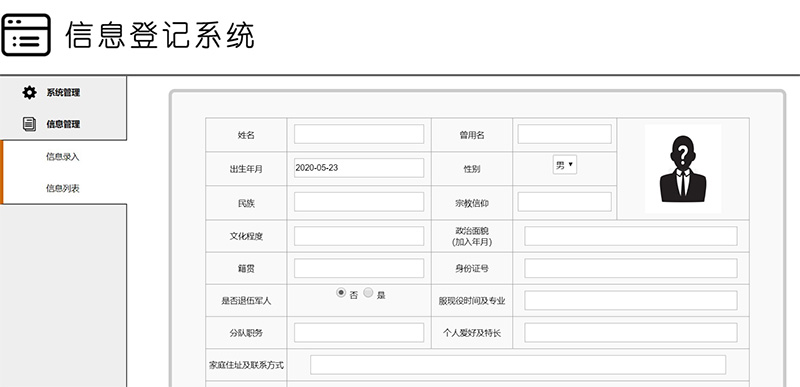Click the 曾用名 input field

pos(564,134)
